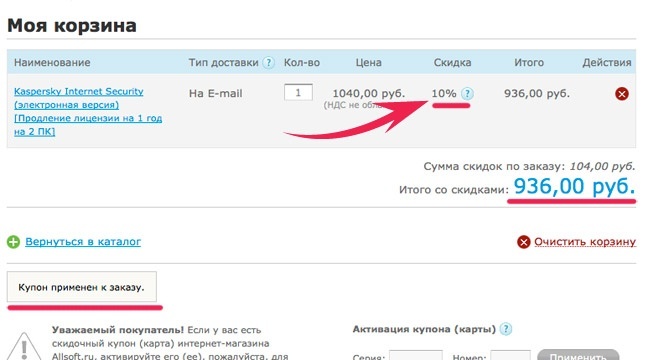Remove Kaspersky item with red X icon
Image resolution: width=648 pixels, height=360 pixels.
pyautogui.click(x=622, y=94)
